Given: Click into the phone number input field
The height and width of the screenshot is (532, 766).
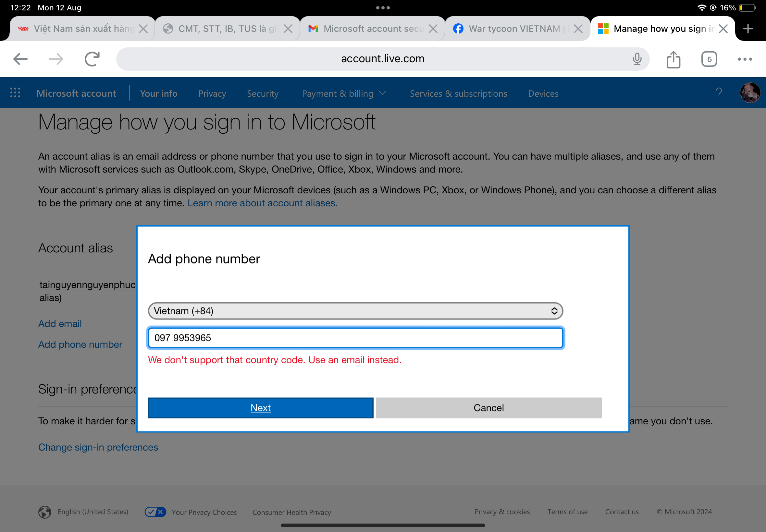Looking at the screenshot, I should click(x=355, y=338).
